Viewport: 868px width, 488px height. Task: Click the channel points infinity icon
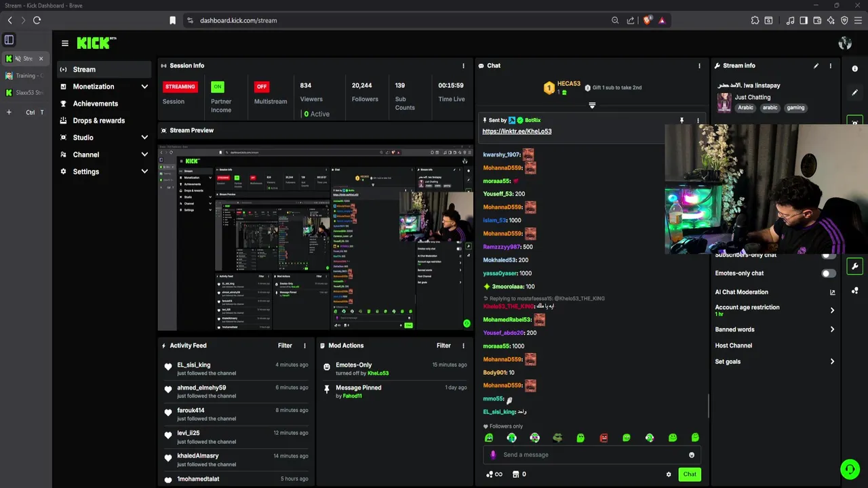point(494,474)
